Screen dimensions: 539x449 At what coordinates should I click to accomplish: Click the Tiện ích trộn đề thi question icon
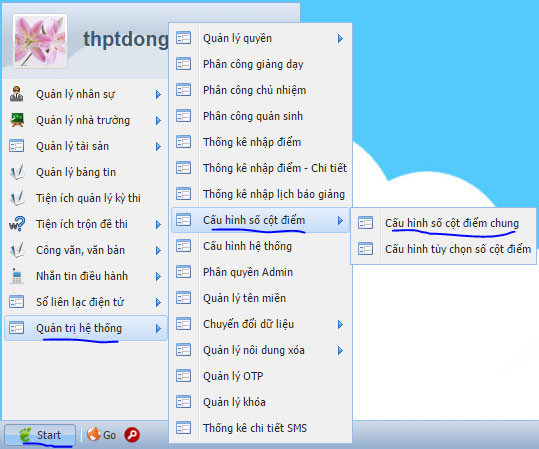[x=17, y=224]
